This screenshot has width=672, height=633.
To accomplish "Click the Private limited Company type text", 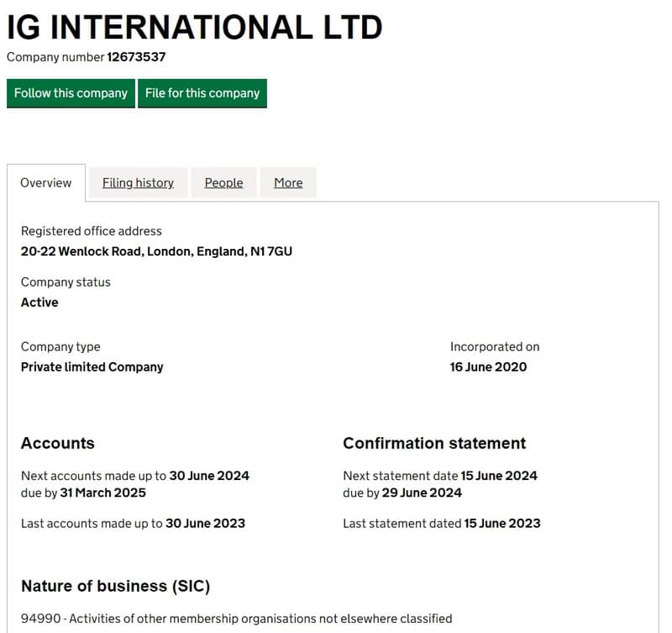I will [92, 367].
